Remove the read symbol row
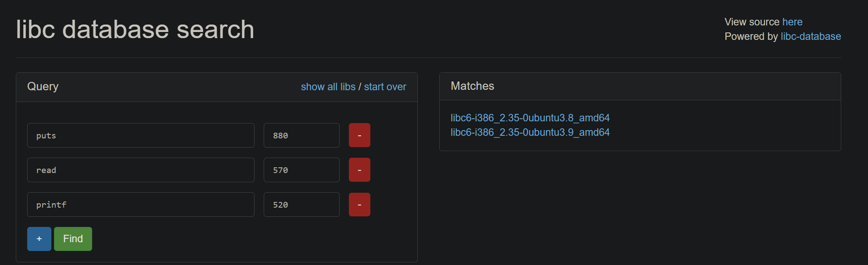 pos(359,170)
